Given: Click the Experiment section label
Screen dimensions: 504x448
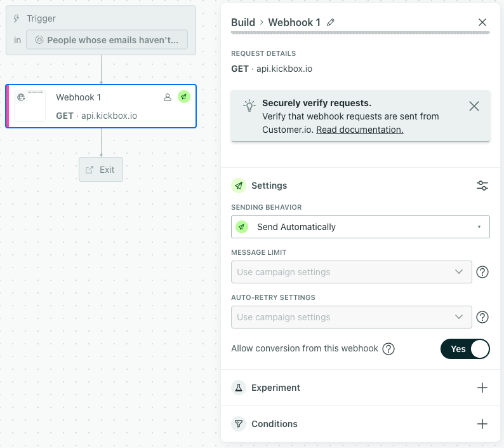Looking at the screenshot, I should 275,388.
